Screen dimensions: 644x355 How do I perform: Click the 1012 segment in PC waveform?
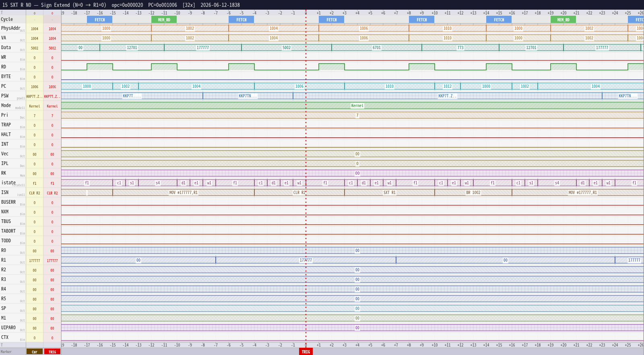point(448,87)
